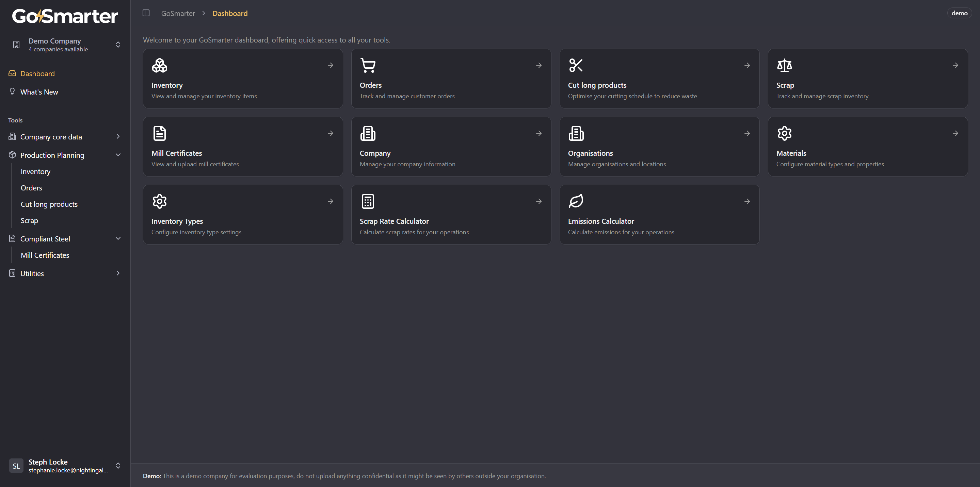Open Mill Certificates from sidebar
980x487 pixels.
[x=45, y=255]
